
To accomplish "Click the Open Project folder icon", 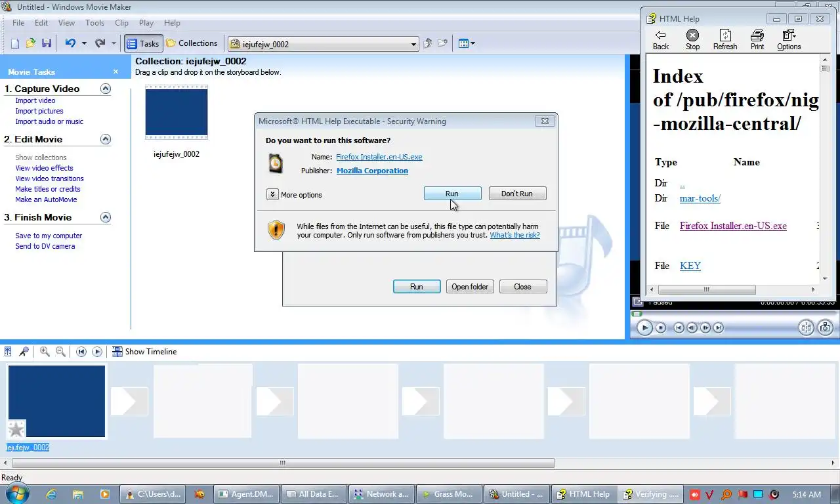I will [31, 43].
